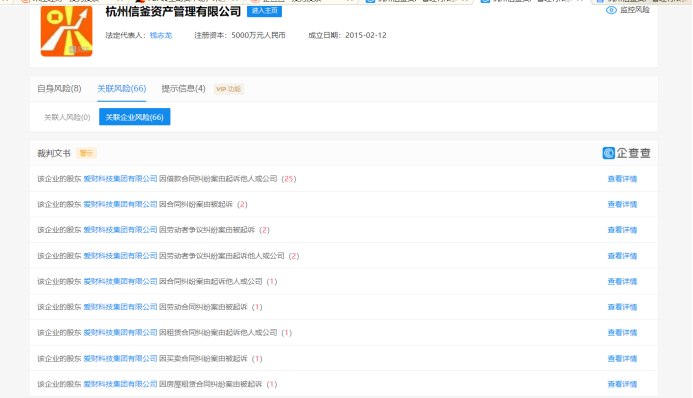Open 查看详情 for 买卖合同纠纷 row
Screen dimensions: 693x398
pyautogui.click(x=622, y=358)
